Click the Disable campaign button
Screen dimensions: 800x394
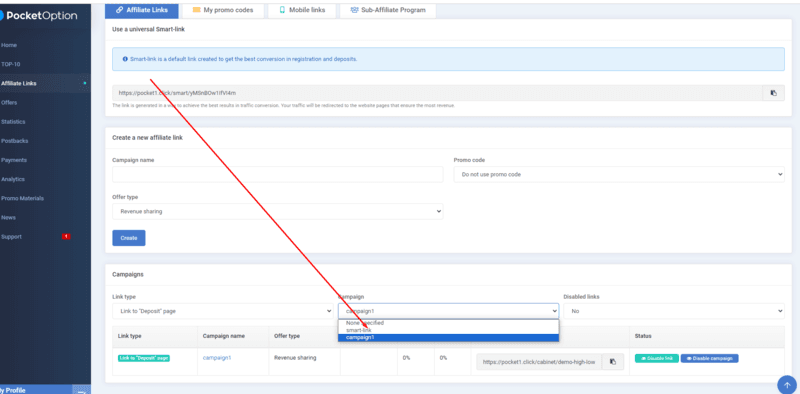point(710,358)
